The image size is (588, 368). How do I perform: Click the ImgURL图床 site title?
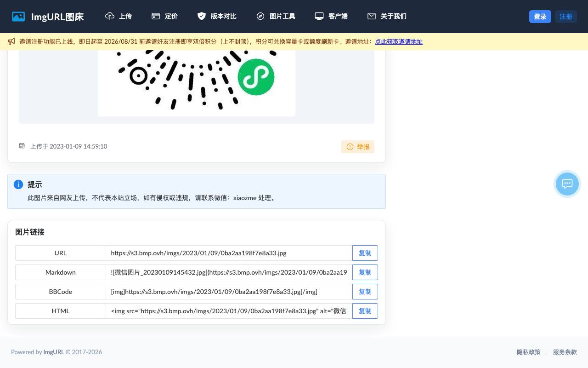pyautogui.click(x=57, y=17)
